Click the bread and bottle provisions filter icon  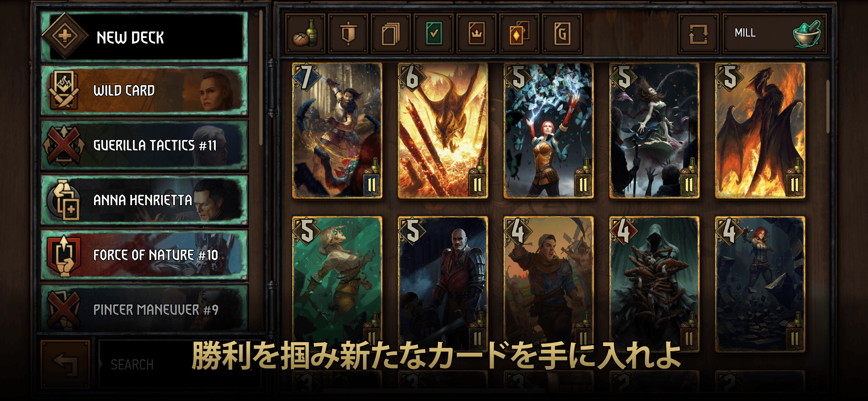[305, 33]
